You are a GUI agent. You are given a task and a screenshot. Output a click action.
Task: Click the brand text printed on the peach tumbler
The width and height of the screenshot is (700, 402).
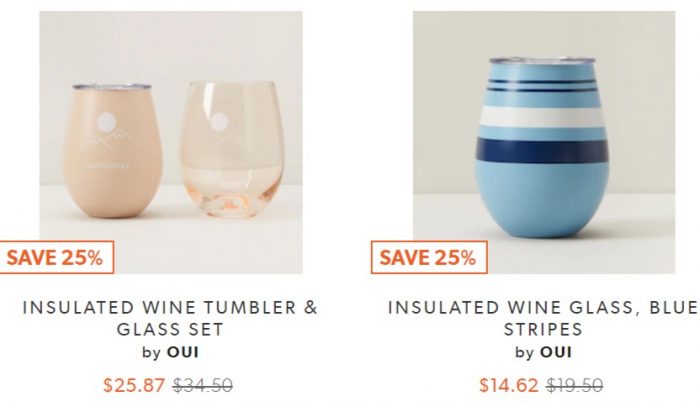[x=108, y=165]
